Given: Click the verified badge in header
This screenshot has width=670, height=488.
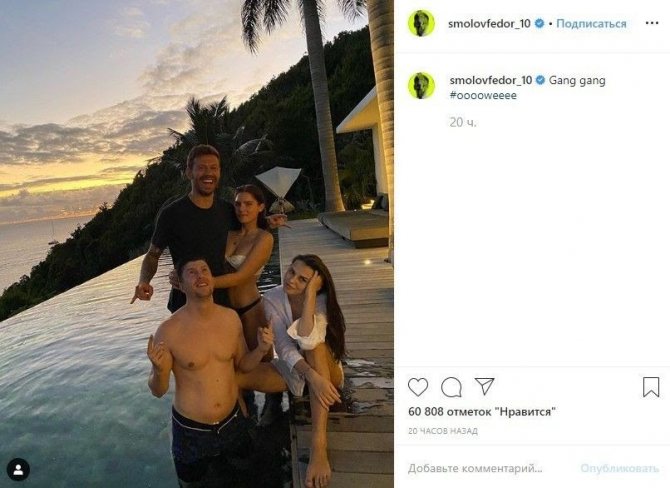Looking at the screenshot, I should (539, 24).
